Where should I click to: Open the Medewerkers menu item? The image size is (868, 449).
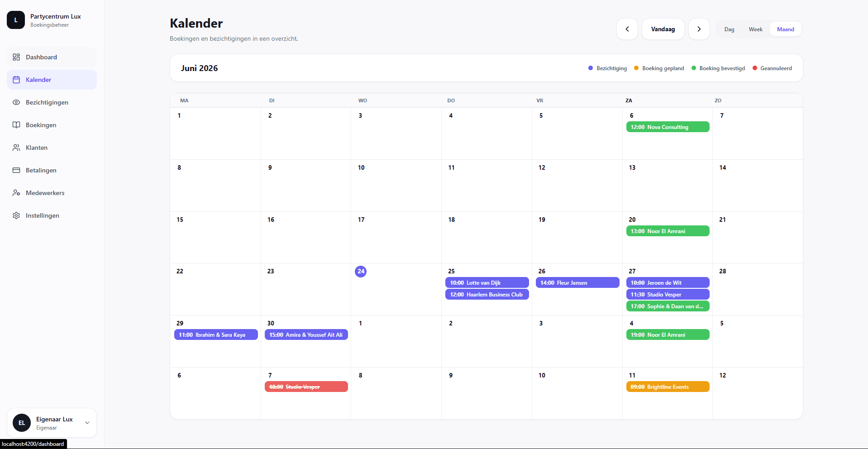coord(52,193)
